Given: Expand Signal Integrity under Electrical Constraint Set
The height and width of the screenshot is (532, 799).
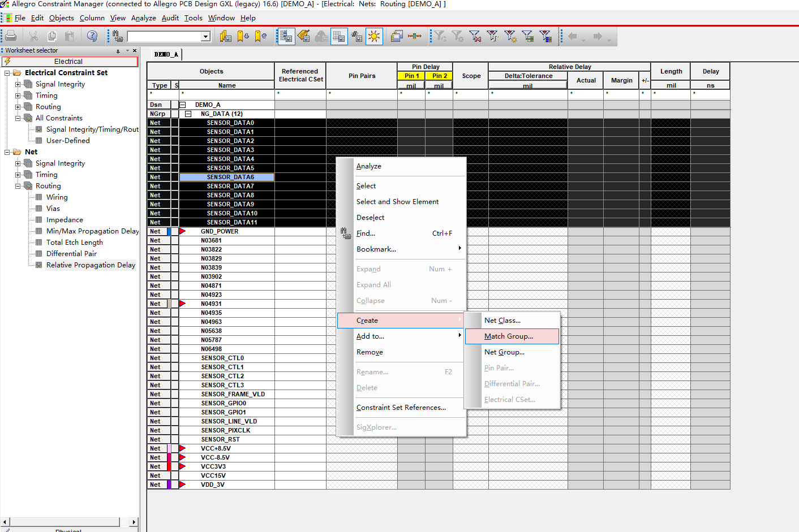Looking at the screenshot, I should coord(18,84).
